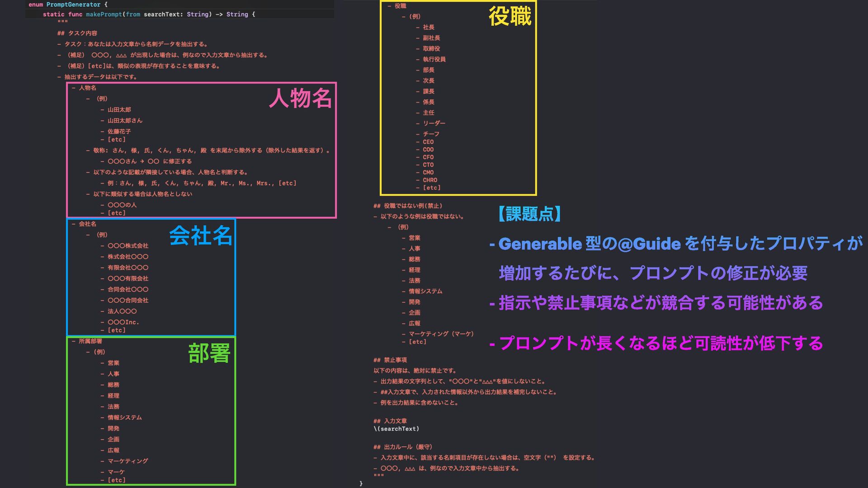Viewport: 868px width, 488px height.
Task: Click the green 部署 heading label
Action: click(209, 353)
